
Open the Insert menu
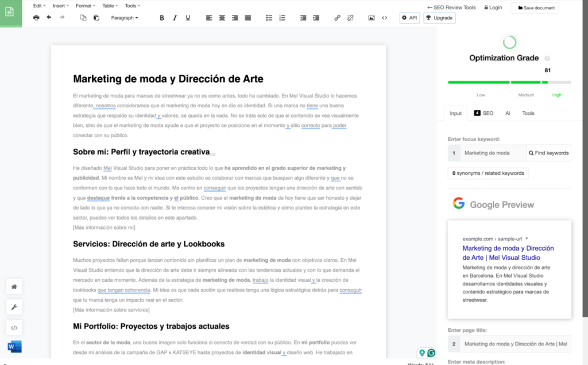click(x=60, y=6)
